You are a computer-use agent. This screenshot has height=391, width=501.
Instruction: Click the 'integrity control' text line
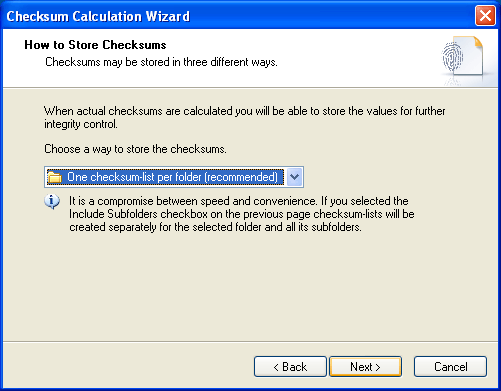click(81, 124)
